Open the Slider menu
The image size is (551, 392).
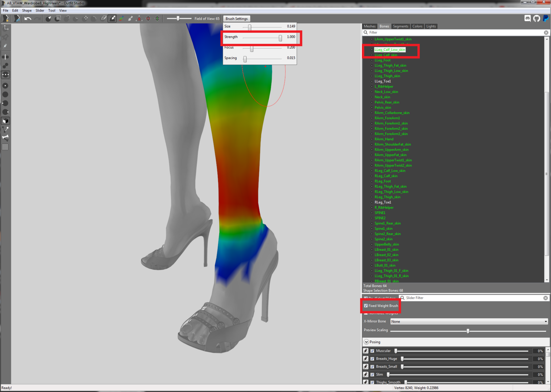click(40, 11)
